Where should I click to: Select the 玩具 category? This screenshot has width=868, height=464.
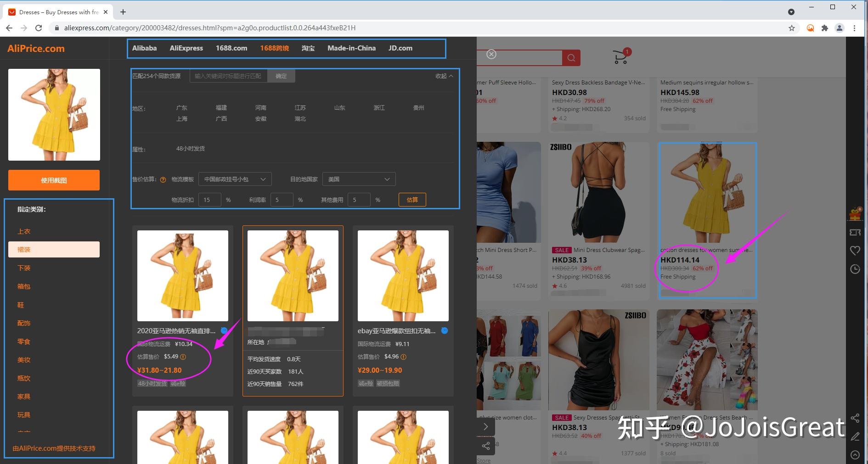point(24,415)
